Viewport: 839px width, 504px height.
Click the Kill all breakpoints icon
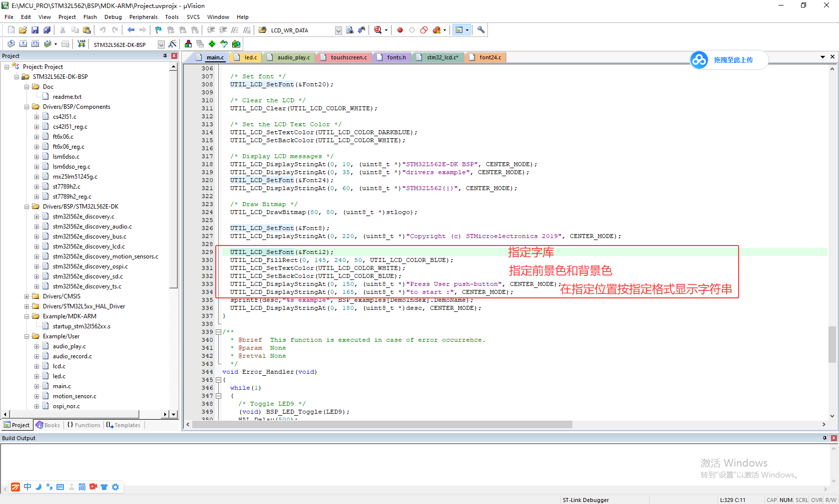[436, 30]
